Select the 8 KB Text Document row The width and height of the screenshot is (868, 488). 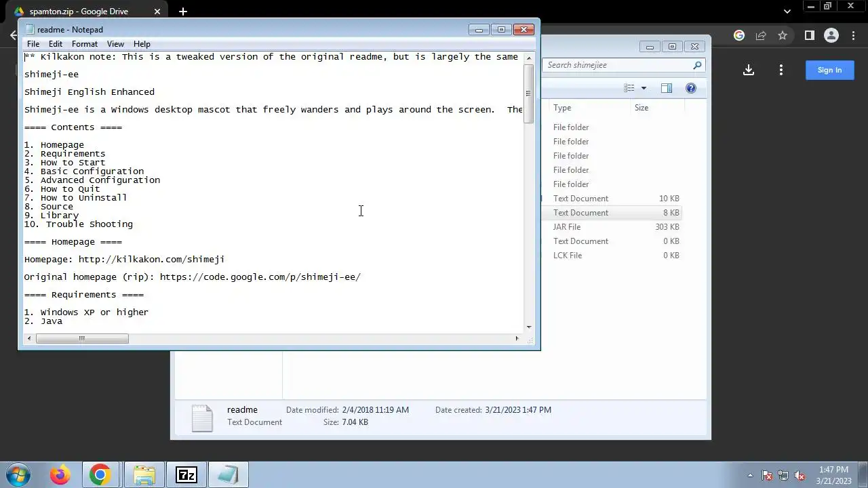(x=612, y=213)
